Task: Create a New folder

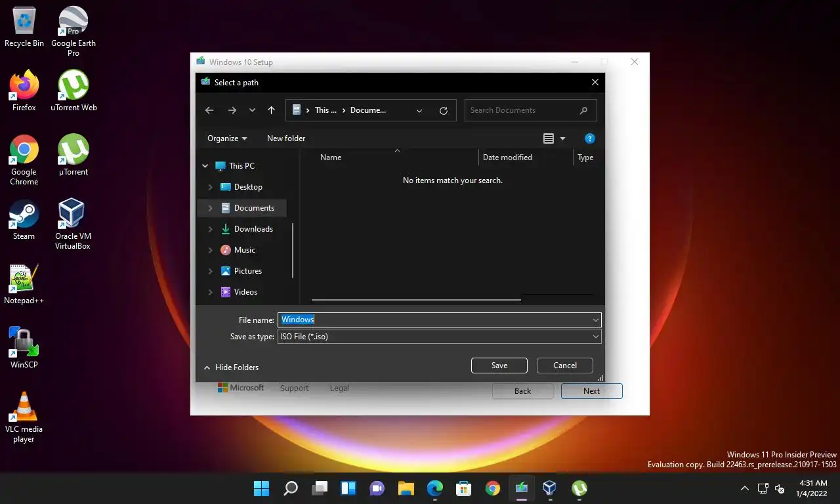Action: pyautogui.click(x=286, y=138)
